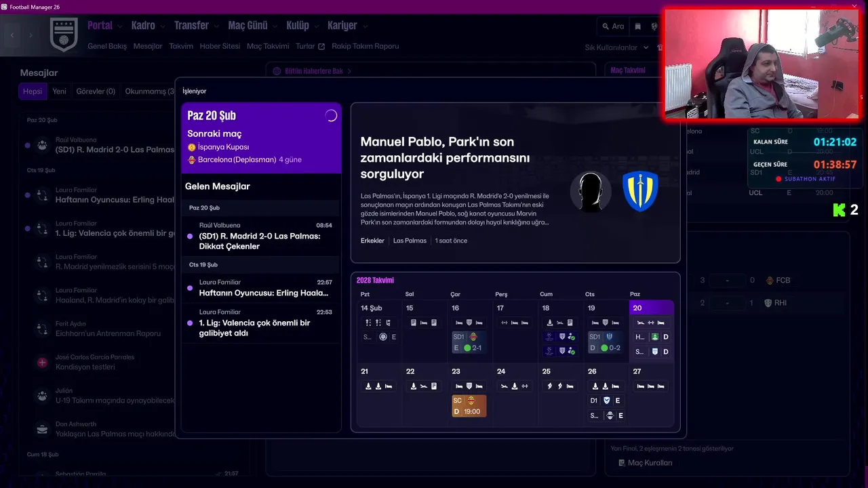Expand the Maç Günü menu chevron
The image size is (868, 488).
point(275,26)
